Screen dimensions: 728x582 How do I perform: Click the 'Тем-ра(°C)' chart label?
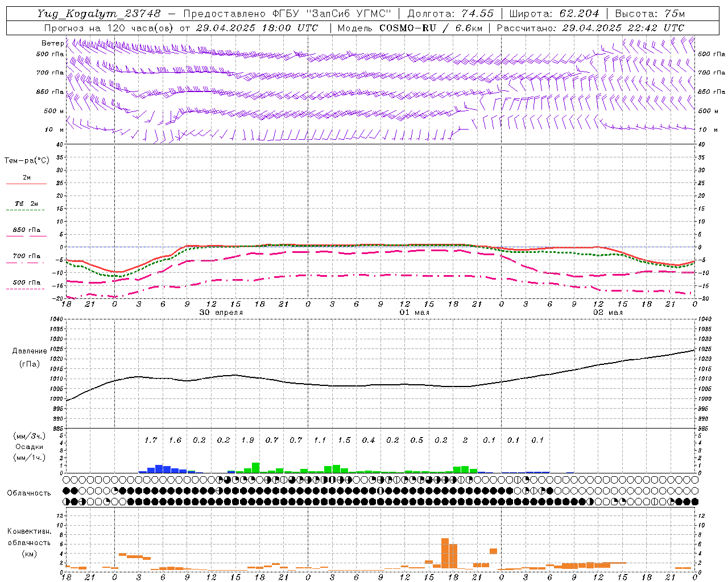click(27, 161)
